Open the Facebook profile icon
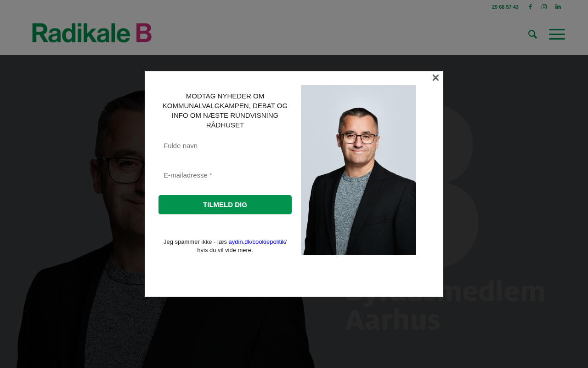Screen dimensions: 588x368 pyautogui.click(x=530, y=7)
